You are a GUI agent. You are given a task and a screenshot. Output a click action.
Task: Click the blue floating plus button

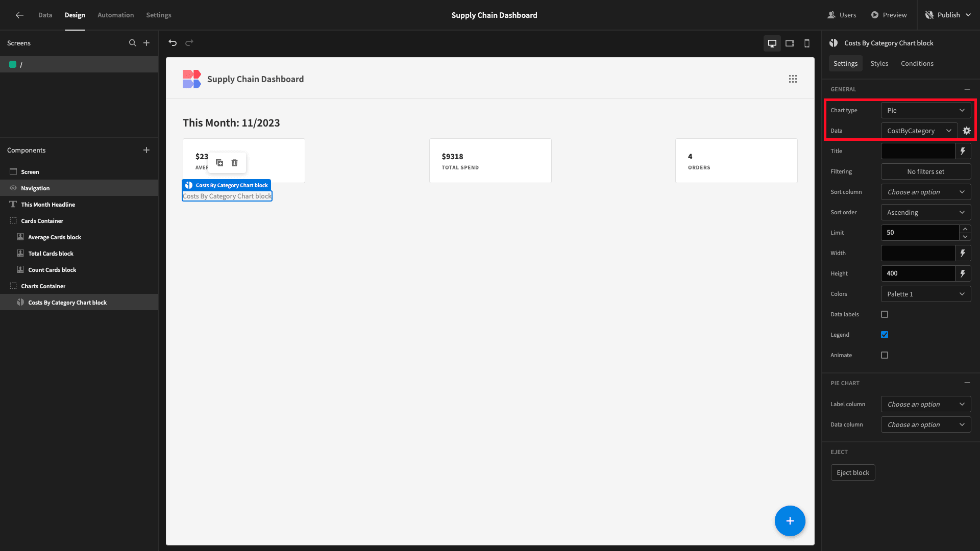[x=790, y=521]
